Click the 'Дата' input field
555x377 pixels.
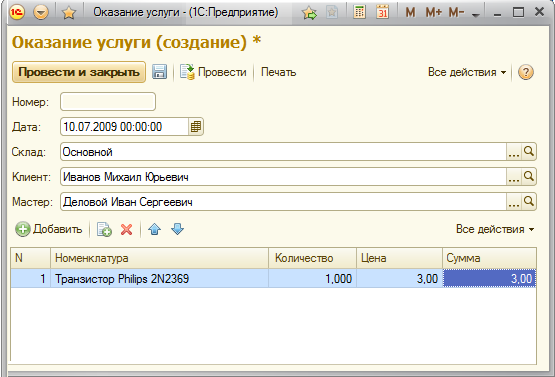(124, 127)
